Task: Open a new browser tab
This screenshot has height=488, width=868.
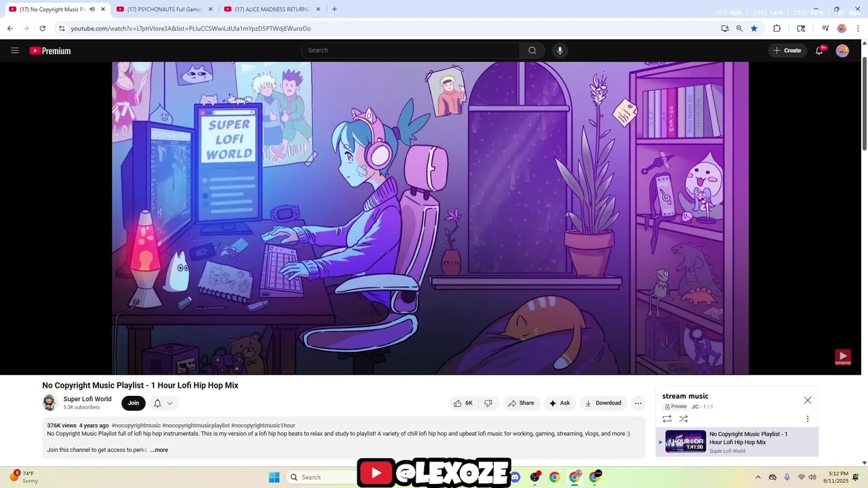Action: pyautogui.click(x=334, y=9)
